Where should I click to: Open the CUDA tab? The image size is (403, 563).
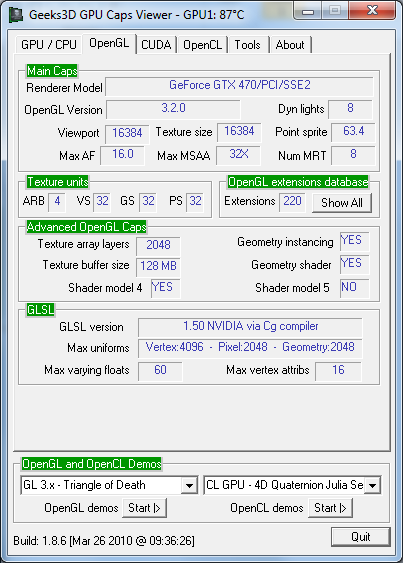click(x=156, y=45)
